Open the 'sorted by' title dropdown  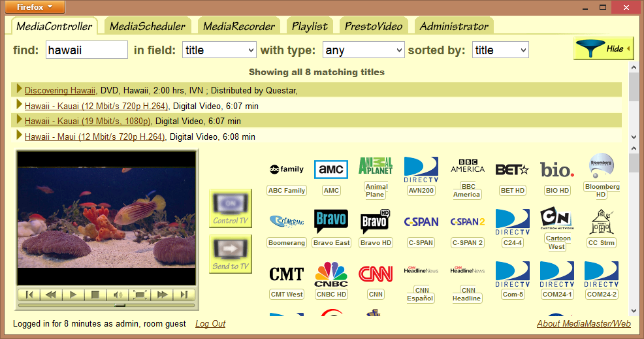(x=500, y=50)
